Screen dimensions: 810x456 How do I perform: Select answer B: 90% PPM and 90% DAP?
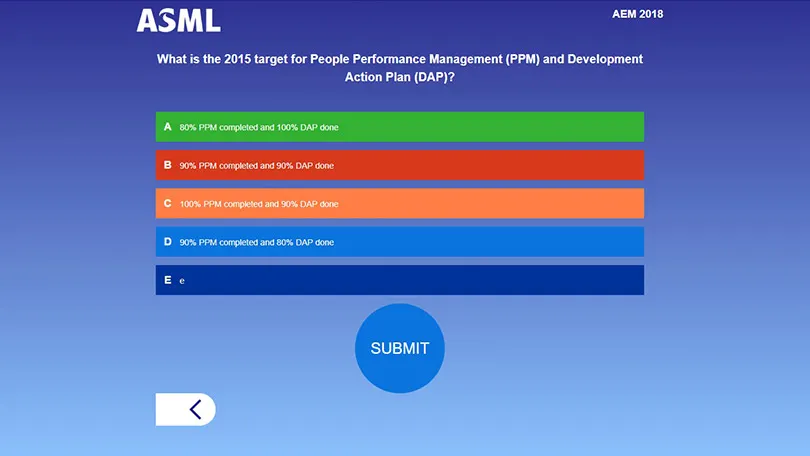click(x=400, y=165)
